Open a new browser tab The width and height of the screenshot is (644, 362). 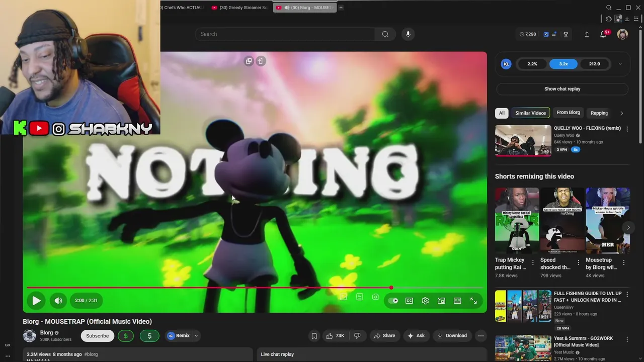click(x=341, y=8)
